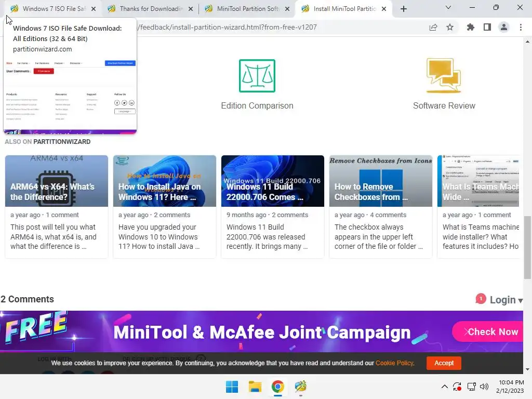This screenshot has width=532, height=399.
Task: Close the Windows 7 ISO File tab
Action: [94, 9]
